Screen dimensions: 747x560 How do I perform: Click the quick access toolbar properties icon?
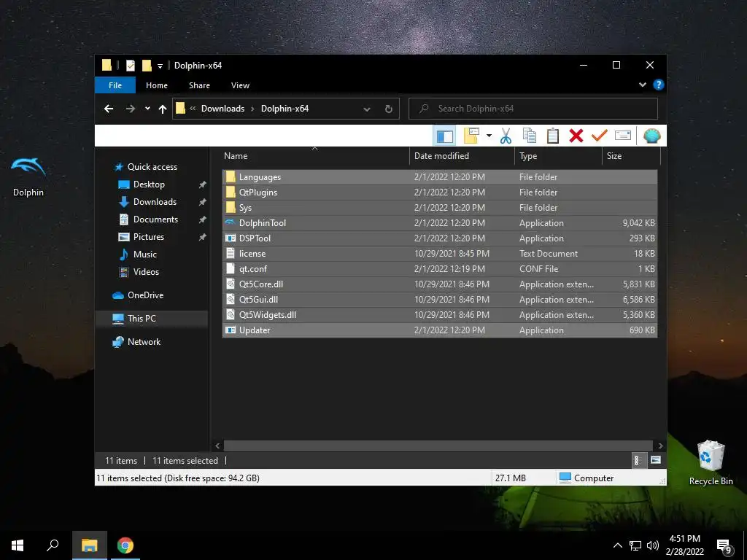tap(131, 65)
